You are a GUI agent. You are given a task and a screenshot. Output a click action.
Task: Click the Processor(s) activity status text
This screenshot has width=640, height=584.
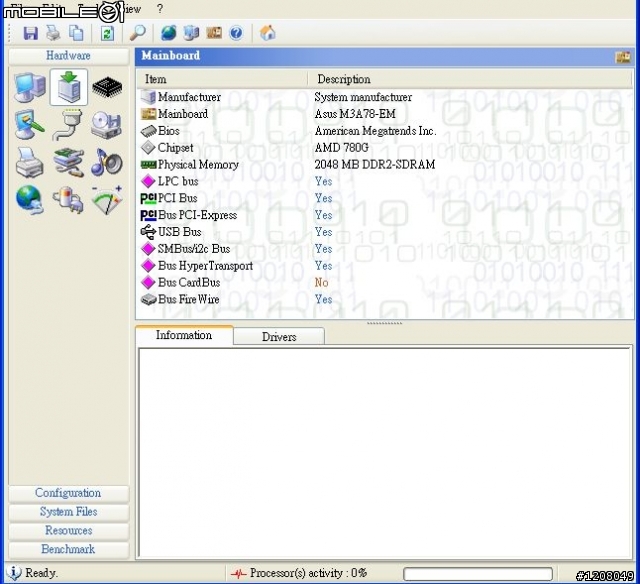point(309,573)
